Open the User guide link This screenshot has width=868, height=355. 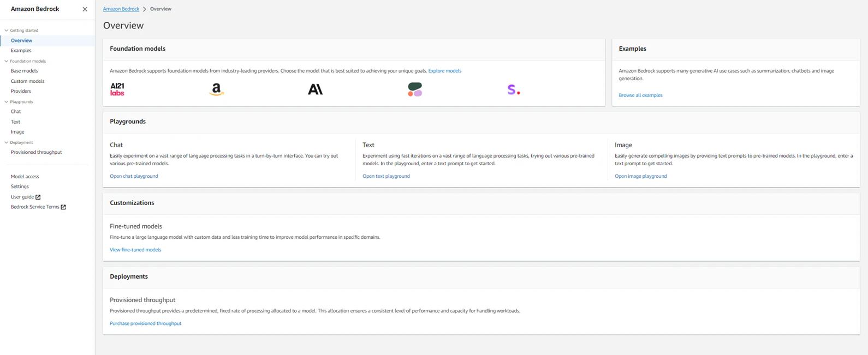pos(22,197)
